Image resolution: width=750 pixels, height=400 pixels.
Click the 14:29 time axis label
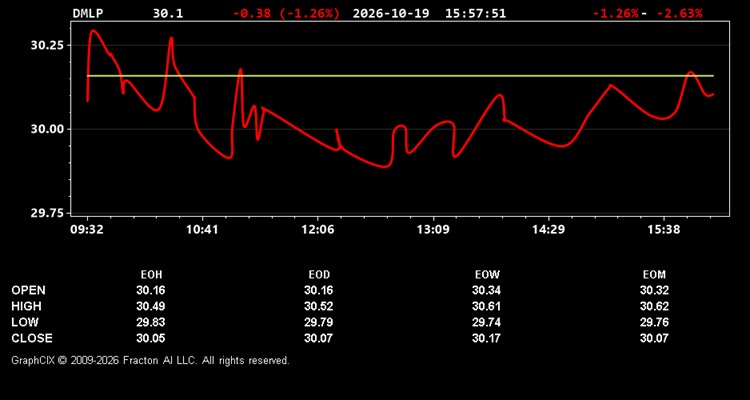pyautogui.click(x=548, y=230)
